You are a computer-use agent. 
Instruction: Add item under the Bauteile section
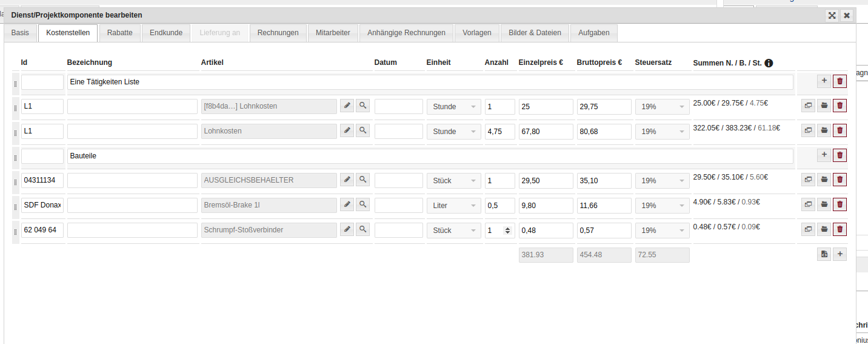(x=824, y=155)
